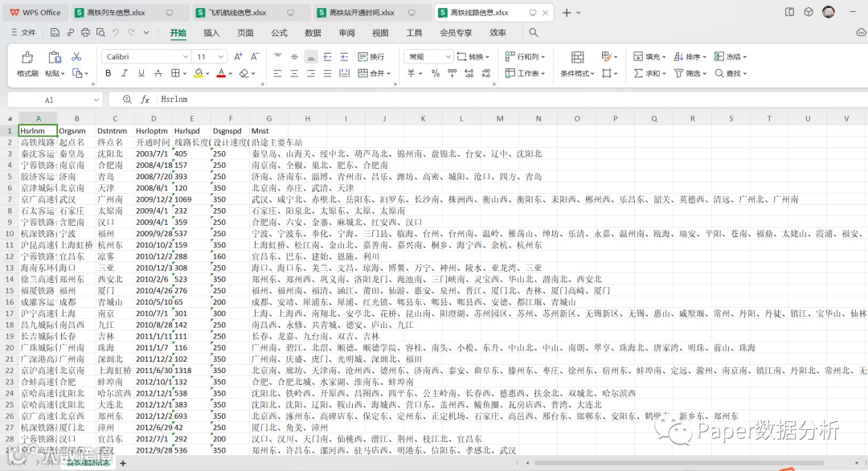Image resolution: width=868 pixels, height=471 pixels.
Task: Open the 数据 (Data) ribbon tab
Action: (x=313, y=33)
